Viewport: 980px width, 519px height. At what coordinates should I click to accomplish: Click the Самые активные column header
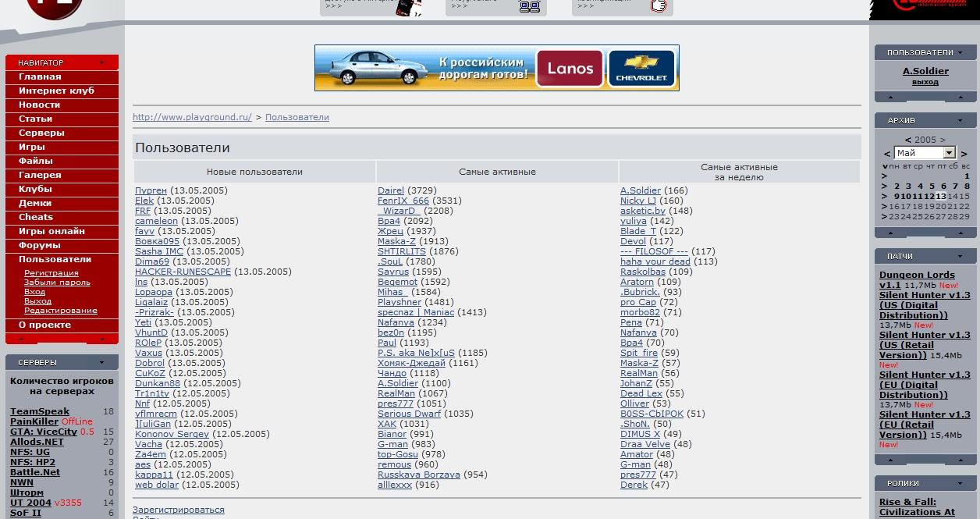coord(498,172)
